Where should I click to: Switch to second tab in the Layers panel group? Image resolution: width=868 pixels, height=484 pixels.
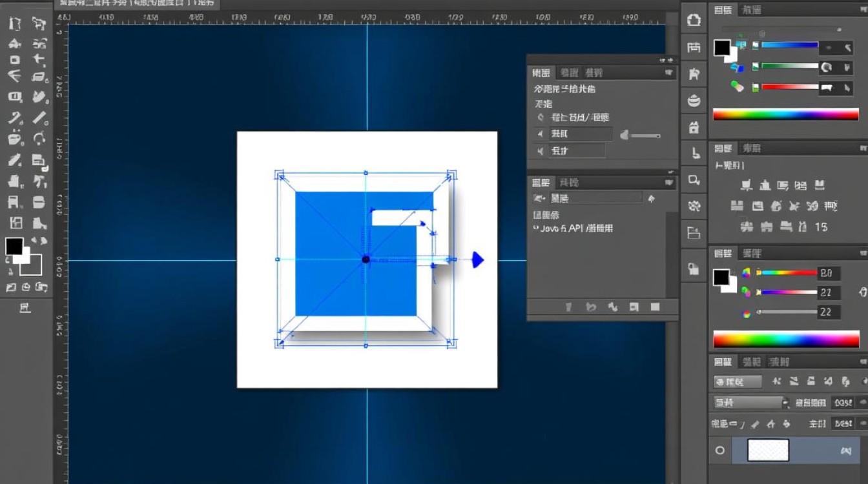click(x=750, y=362)
